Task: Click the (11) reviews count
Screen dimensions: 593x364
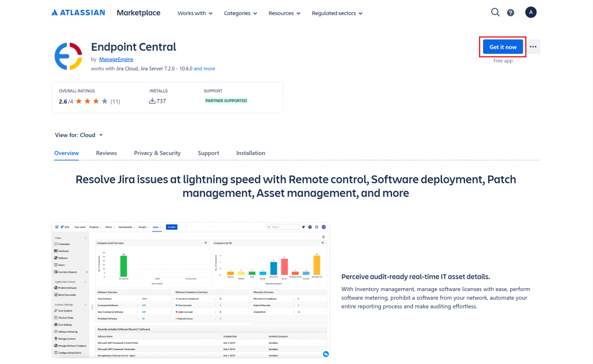Action: (115, 101)
